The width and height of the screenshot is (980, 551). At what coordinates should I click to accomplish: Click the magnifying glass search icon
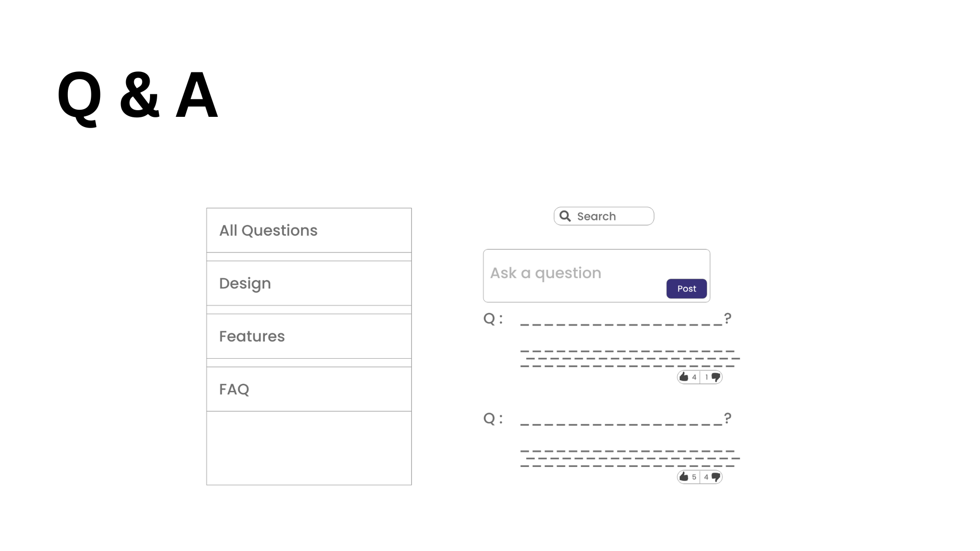[565, 216]
